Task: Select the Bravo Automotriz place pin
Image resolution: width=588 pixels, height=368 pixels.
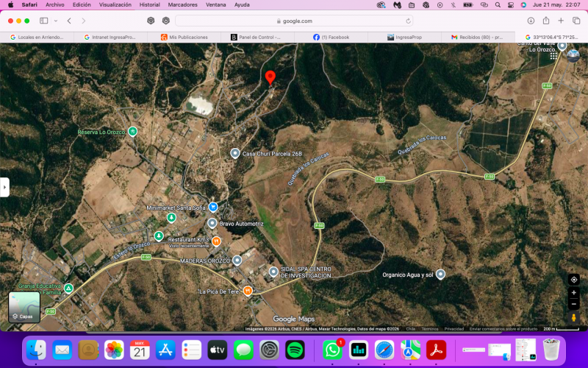Action: (x=212, y=224)
